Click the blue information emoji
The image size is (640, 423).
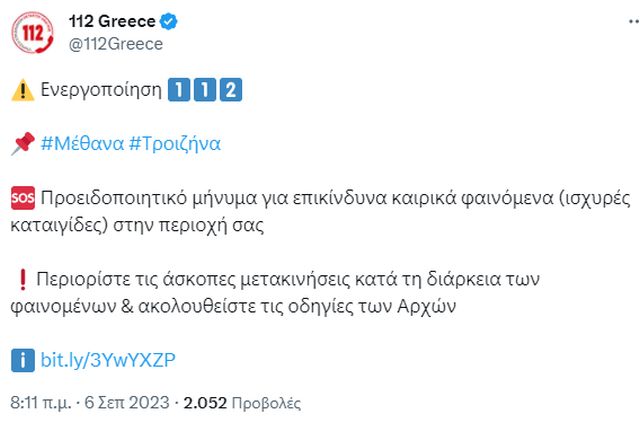21,360
